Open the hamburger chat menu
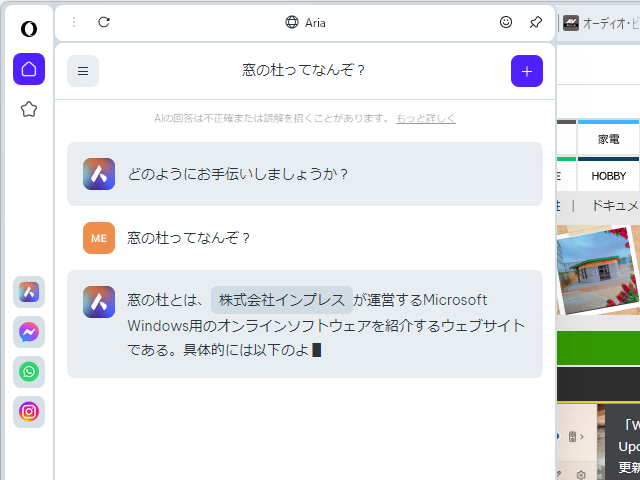 [x=83, y=71]
